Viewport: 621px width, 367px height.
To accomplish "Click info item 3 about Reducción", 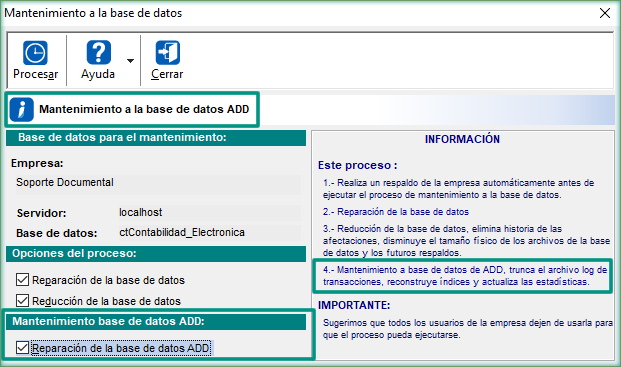I will click(x=466, y=241).
